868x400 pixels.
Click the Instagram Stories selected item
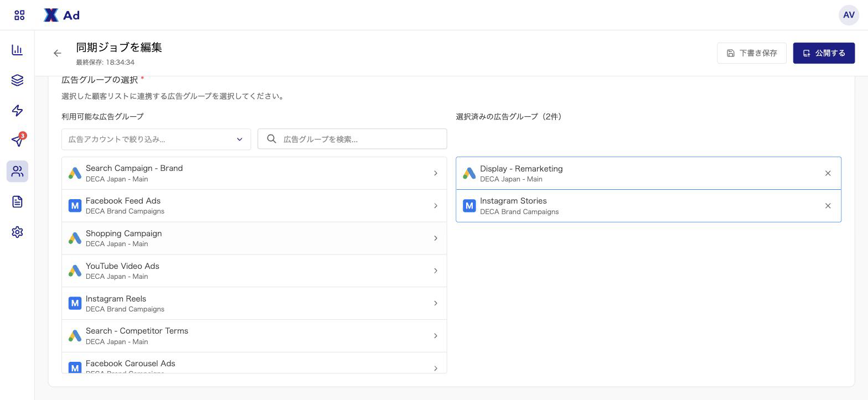coord(648,206)
